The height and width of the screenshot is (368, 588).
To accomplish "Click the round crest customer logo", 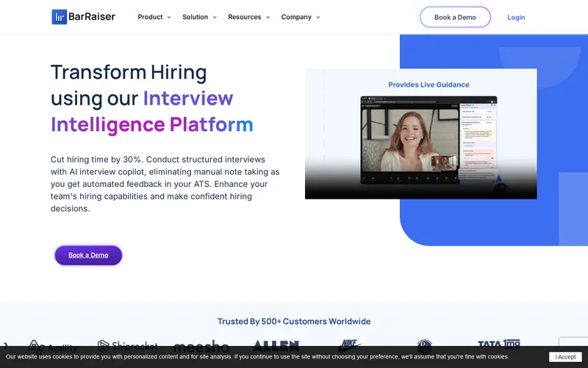I will pyautogui.click(x=425, y=345).
